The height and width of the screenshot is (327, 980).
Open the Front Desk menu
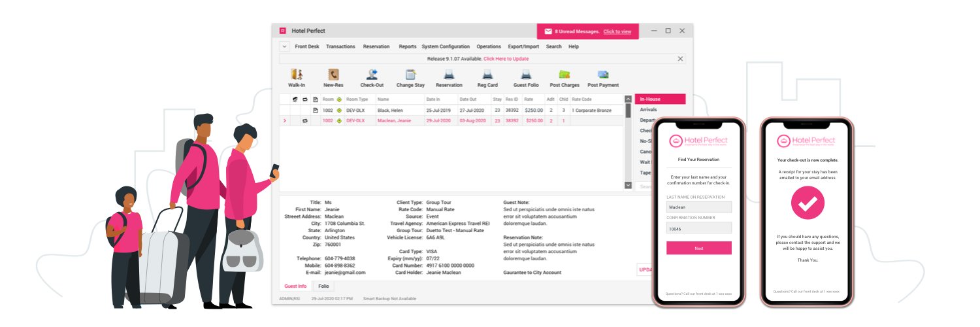306,46
